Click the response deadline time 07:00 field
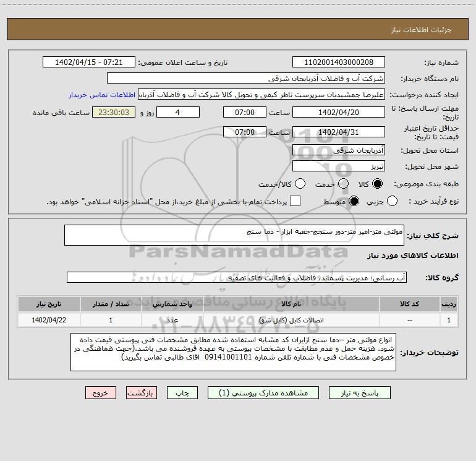Image resolution: width=476 pixels, height=461 pixels. [x=245, y=112]
